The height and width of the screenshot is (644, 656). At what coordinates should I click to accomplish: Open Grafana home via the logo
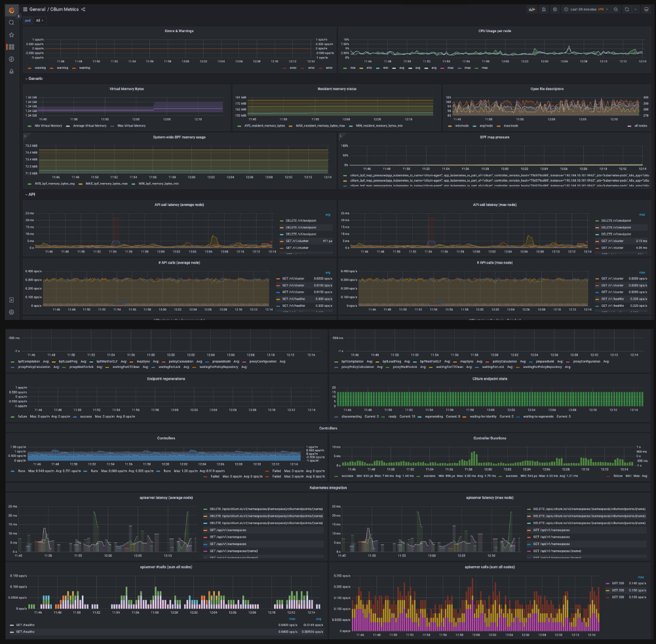coord(11,10)
